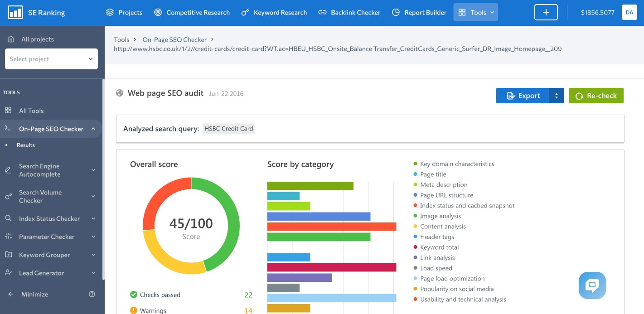Click the green Checks passed check icon

pos(134,295)
